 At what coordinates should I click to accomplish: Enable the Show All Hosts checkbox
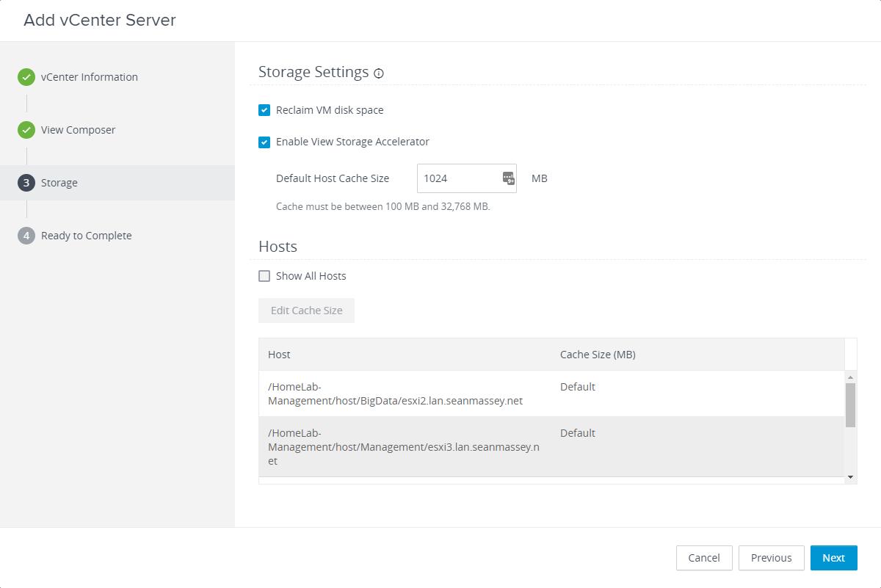[264, 276]
